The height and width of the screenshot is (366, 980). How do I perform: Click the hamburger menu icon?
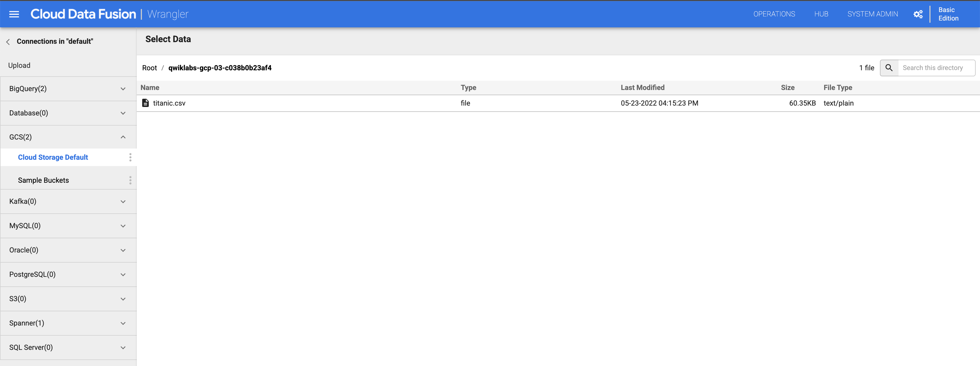tap(14, 14)
